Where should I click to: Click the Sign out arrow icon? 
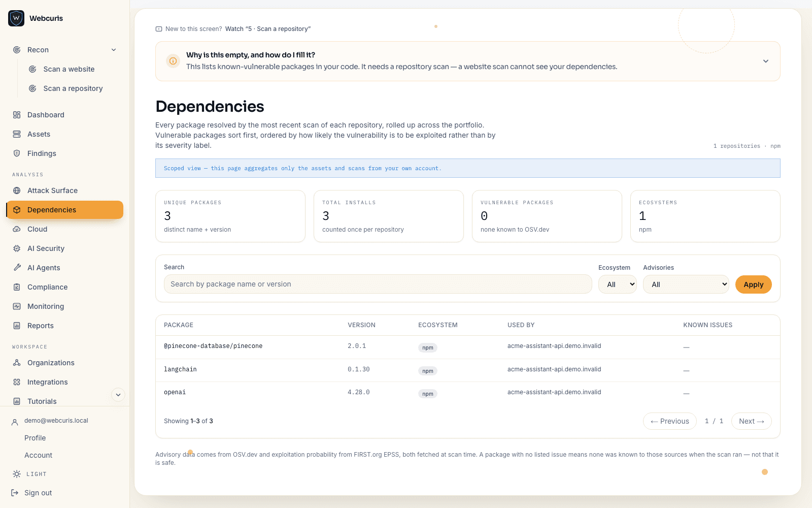15,493
